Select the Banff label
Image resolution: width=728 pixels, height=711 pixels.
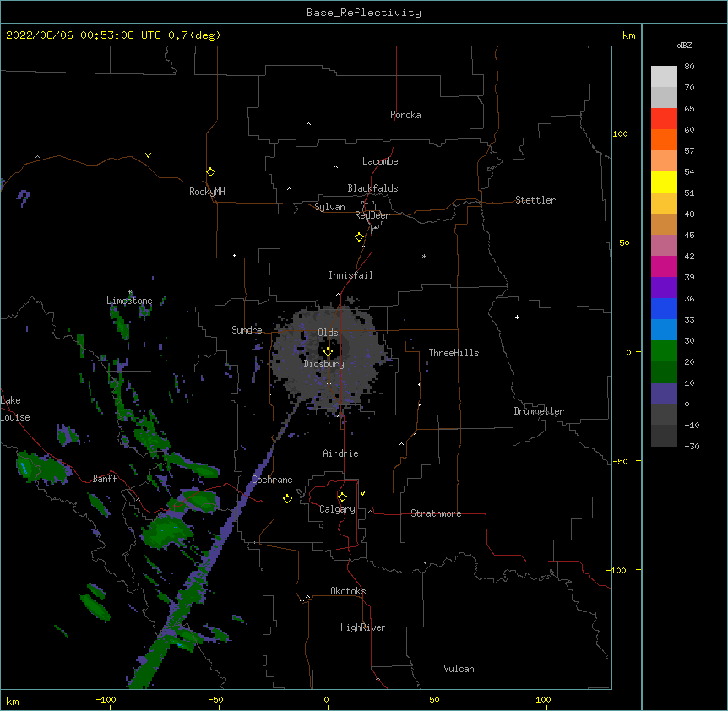(x=105, y=479)
